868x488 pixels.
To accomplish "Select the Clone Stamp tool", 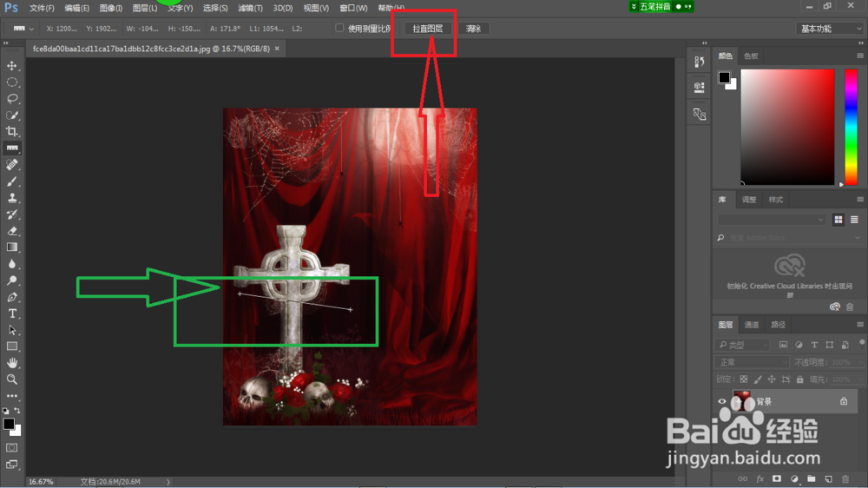I will tap(11, 198).
